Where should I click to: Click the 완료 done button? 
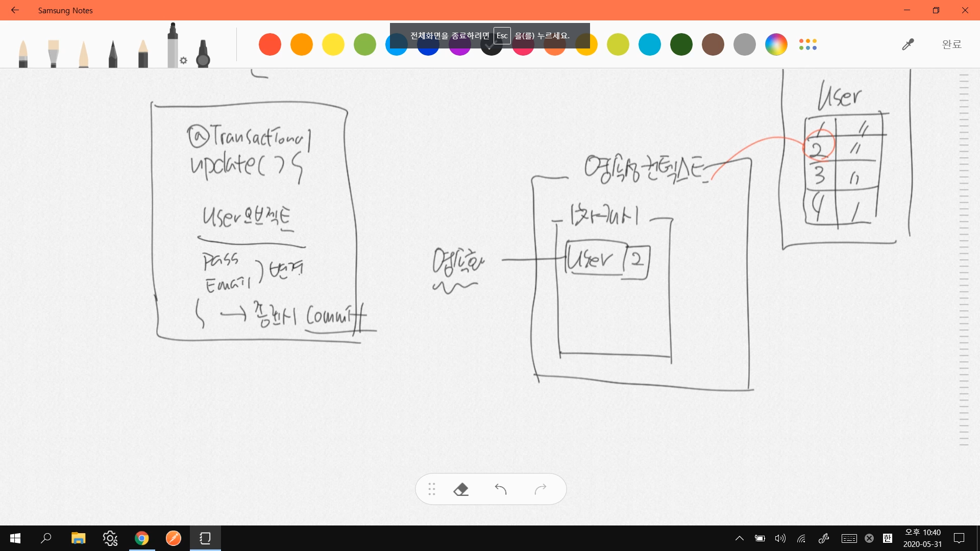tap(951, 45)
